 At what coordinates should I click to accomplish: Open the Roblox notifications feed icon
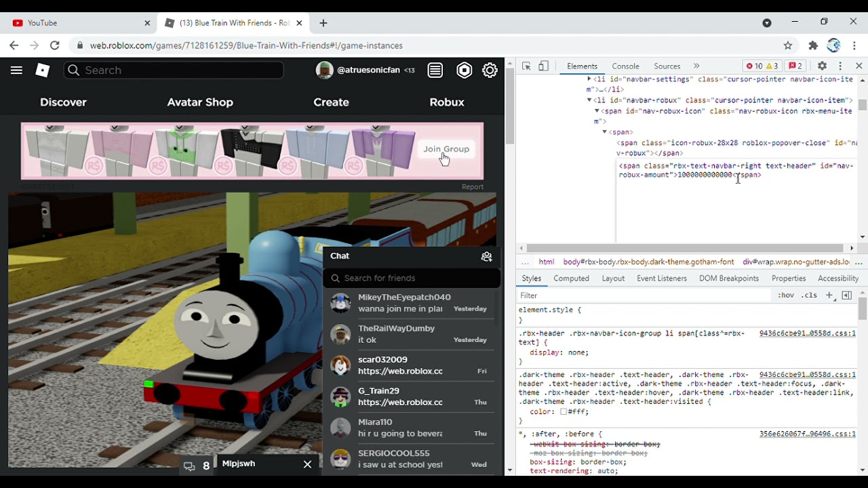435,70
